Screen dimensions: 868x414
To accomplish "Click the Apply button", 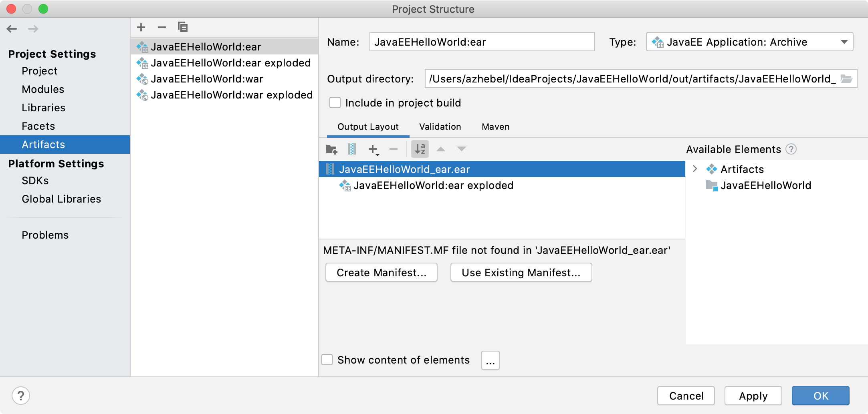I will click(753, 396).
